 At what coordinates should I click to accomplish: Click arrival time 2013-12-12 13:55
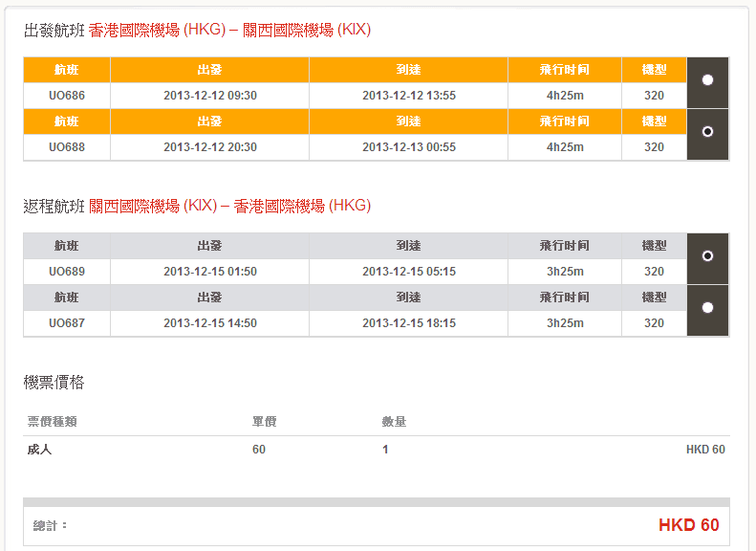click(409, 96)
